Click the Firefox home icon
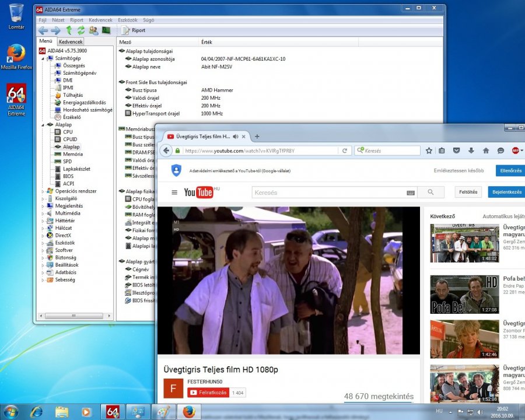 [x=486, y=150]
